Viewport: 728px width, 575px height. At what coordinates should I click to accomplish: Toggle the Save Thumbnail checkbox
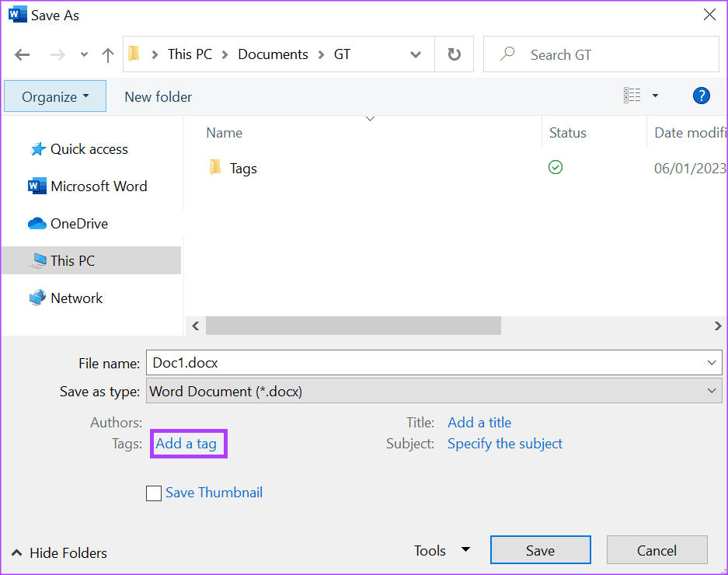[154, 493]
